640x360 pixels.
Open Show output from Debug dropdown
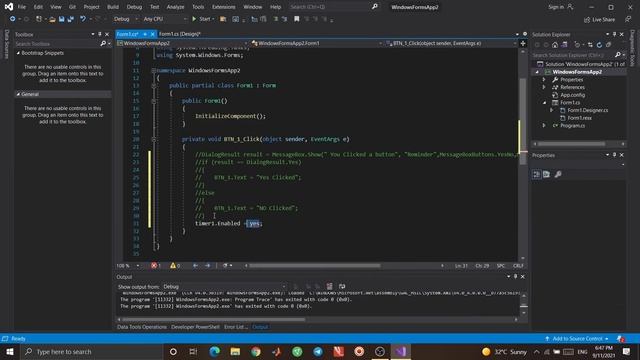(224, 287)
